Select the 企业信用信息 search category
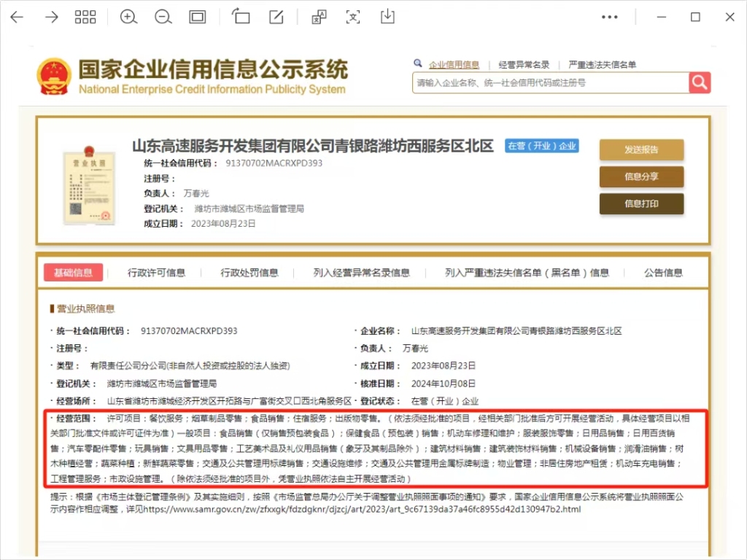Image resolution: width=747 pixels, height=560 pixels. point(454,65)
